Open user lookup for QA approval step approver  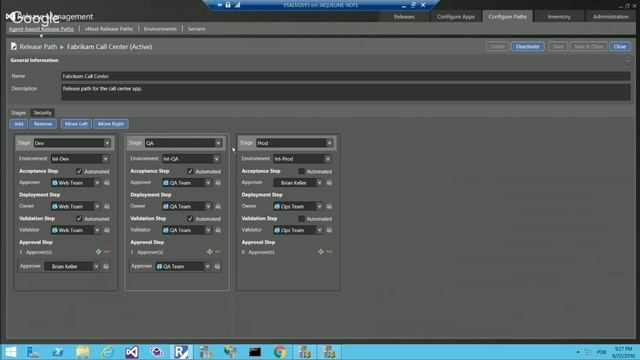(217, 267)
